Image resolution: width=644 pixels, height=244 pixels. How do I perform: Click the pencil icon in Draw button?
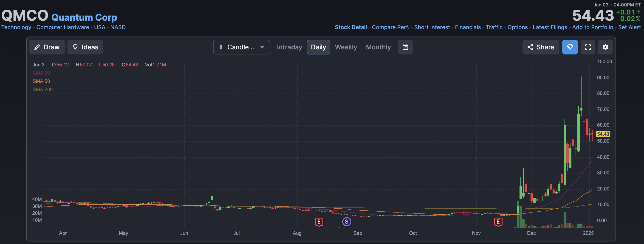pos(37,47)
